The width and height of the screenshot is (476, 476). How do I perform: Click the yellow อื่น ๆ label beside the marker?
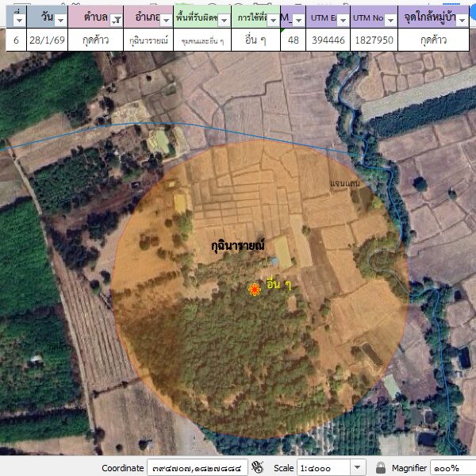click(x=279, y=284)
